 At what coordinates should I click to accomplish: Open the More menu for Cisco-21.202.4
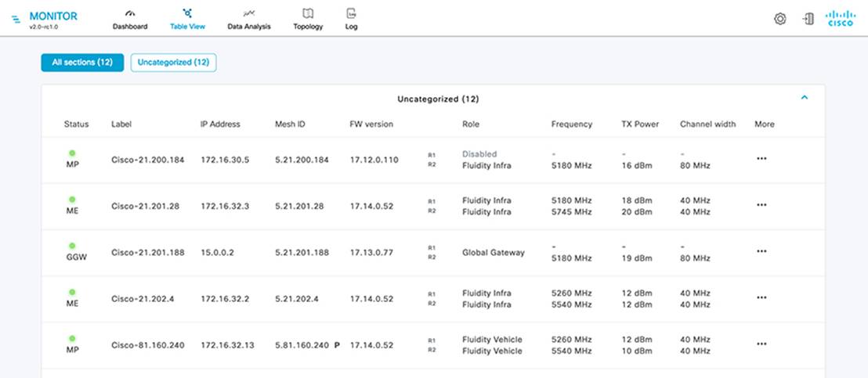pyautogui.click(x=761, y=298)
